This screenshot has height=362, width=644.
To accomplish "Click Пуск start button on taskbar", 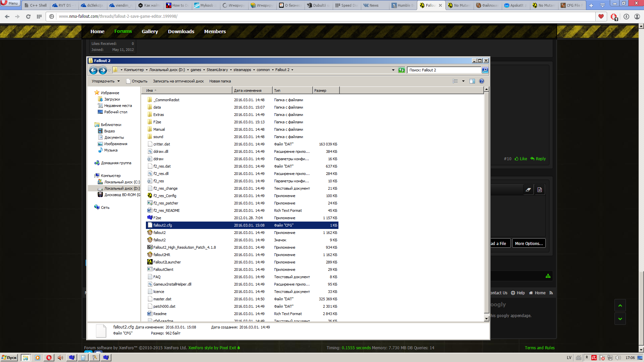I will [x=9, y=358].
